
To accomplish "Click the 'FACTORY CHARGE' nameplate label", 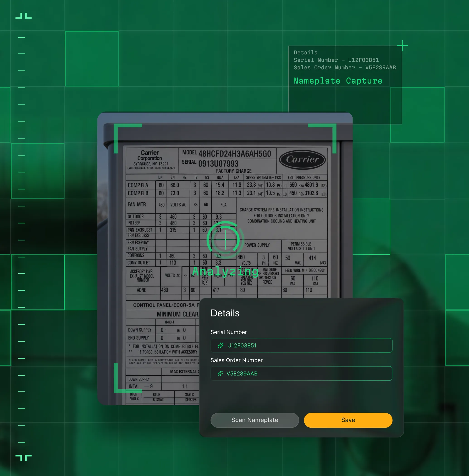I will (234, 171).
